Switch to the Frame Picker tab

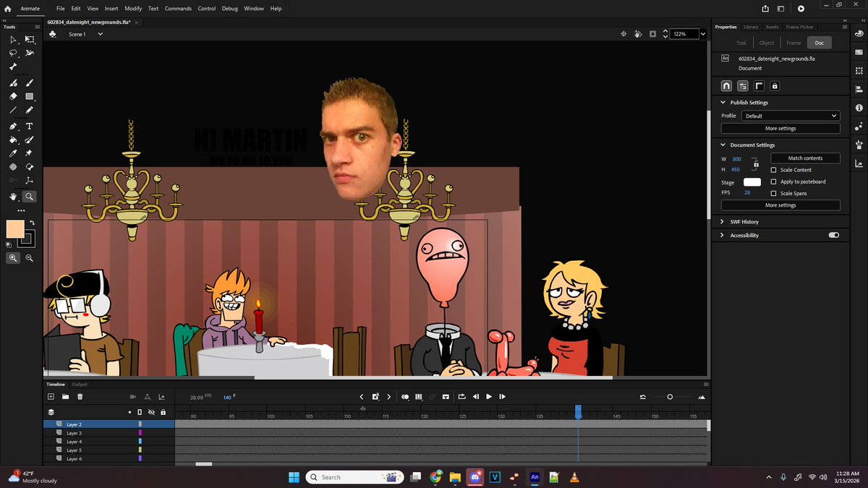799,27
